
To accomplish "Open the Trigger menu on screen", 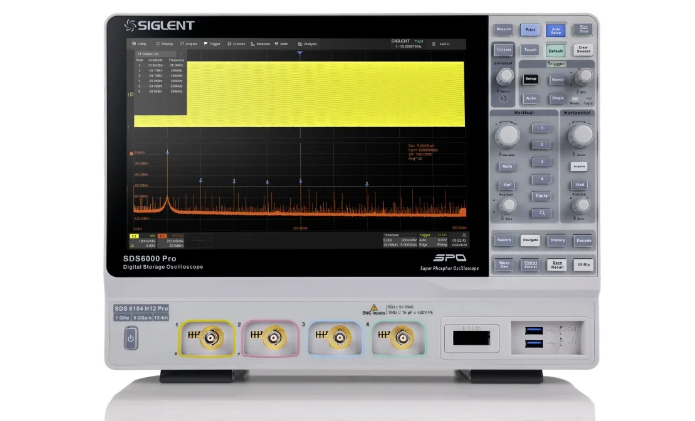I will tap(212, 44).
